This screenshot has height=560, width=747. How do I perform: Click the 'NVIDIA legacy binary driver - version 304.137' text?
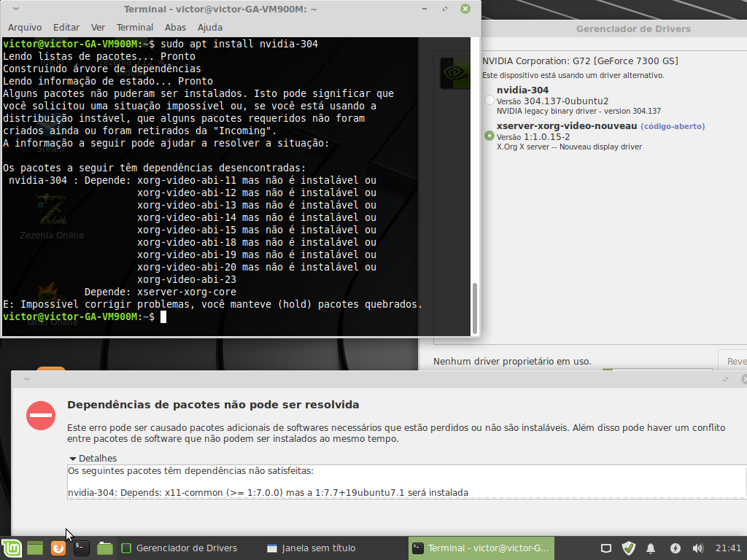[578, 111]
